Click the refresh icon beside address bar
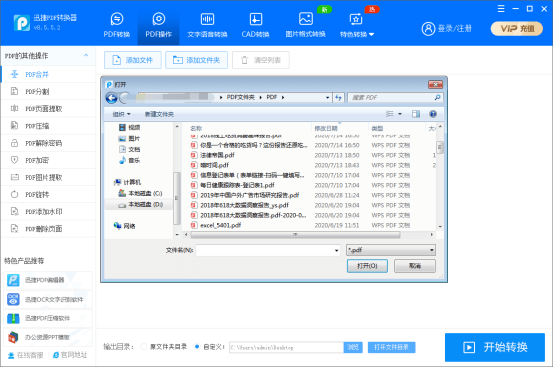Viewport: 554px width, 367px height. [x=338, y=97]
